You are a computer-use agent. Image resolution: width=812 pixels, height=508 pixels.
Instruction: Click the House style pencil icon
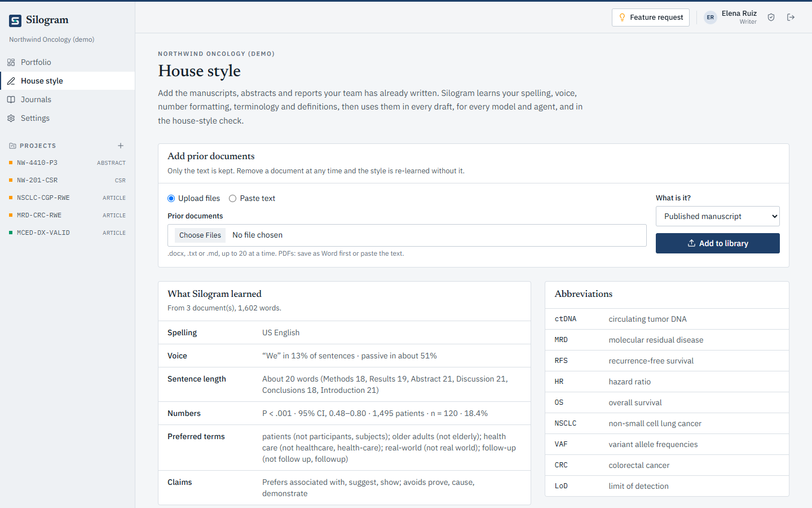pyautogui.click(x=11, y=81)
